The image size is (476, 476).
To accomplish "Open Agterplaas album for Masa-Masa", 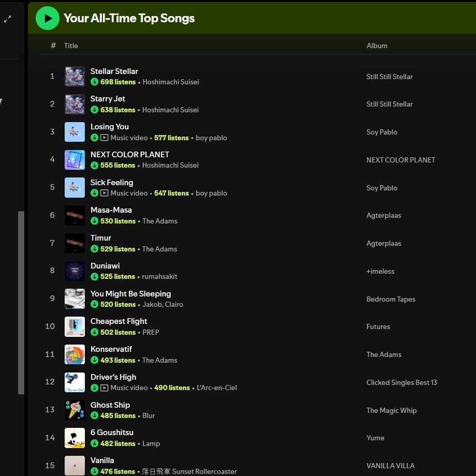I will coord(384,216).
